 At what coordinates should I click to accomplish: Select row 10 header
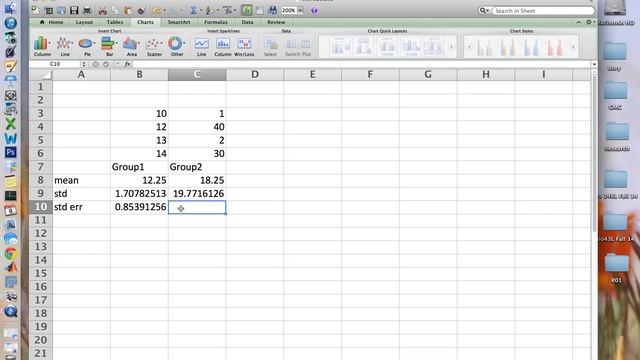point(40,207)
